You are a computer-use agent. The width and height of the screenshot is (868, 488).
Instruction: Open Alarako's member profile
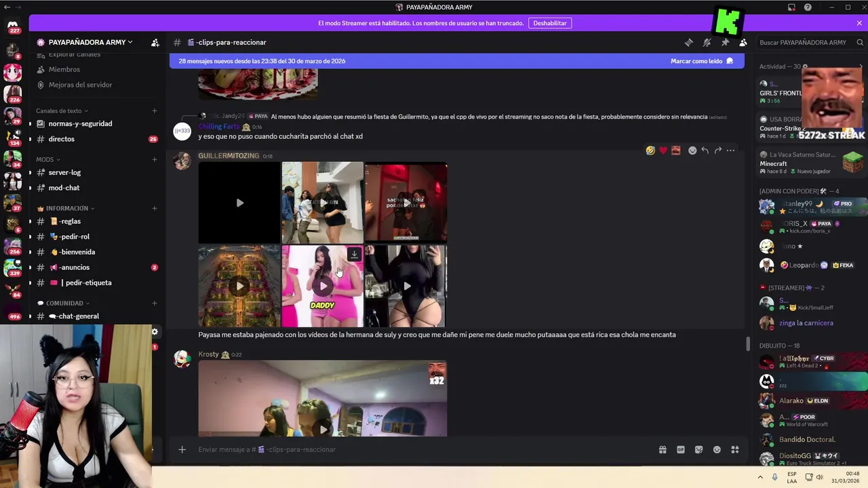tap(812, 401)
